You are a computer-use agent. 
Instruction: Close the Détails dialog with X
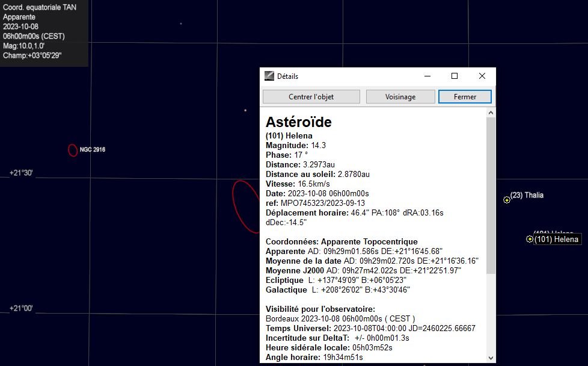[482, 76]
